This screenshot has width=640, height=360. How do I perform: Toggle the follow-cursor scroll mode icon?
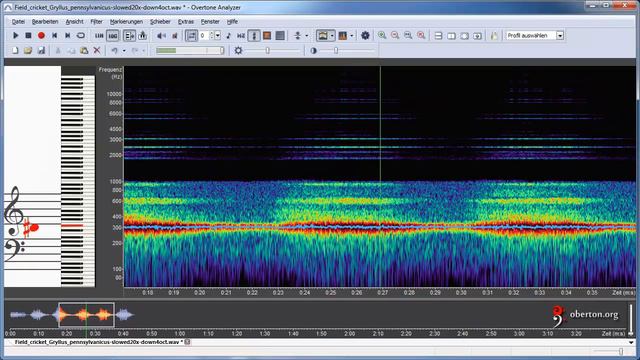coord(129,36)
